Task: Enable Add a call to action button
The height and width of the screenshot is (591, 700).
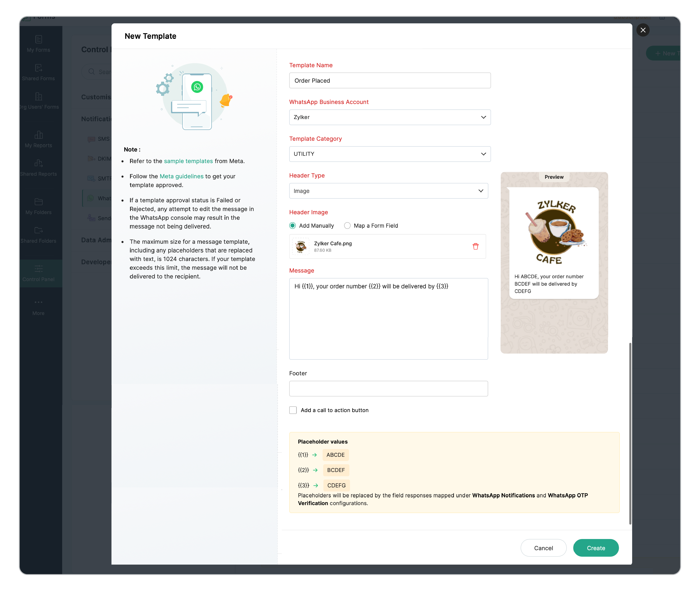Action: coord(293,410)
